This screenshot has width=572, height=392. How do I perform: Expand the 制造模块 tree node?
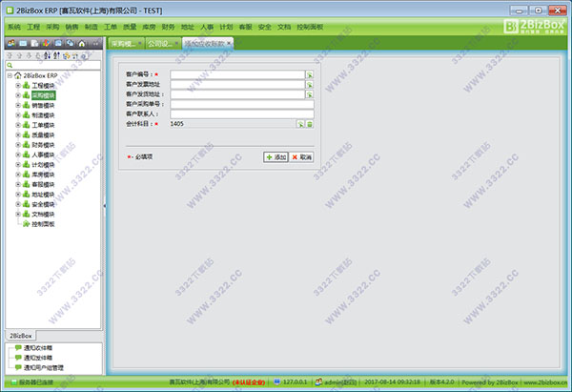tap(18, 115)
